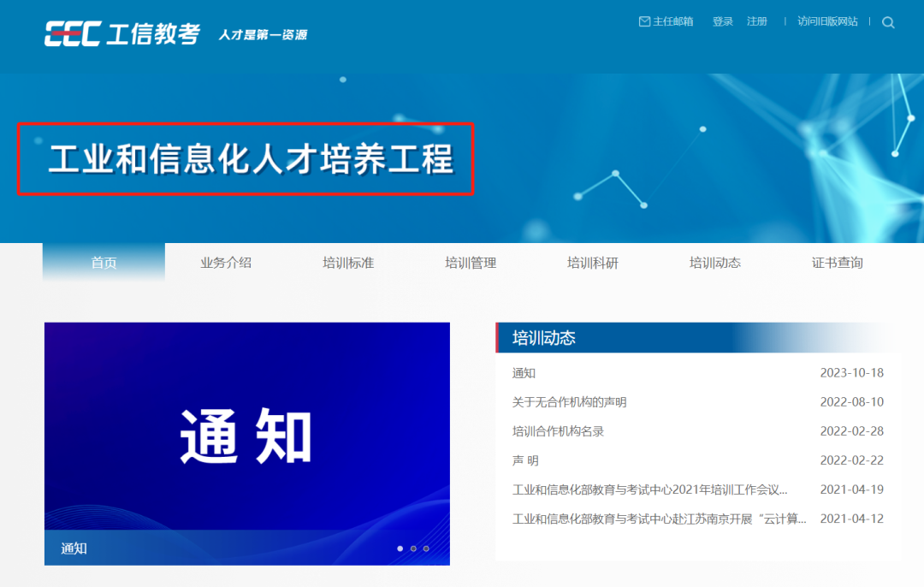This screenshot has width=924, height=587.
Task: Click the 注册 register link
Action: click(x=756, y=21)
